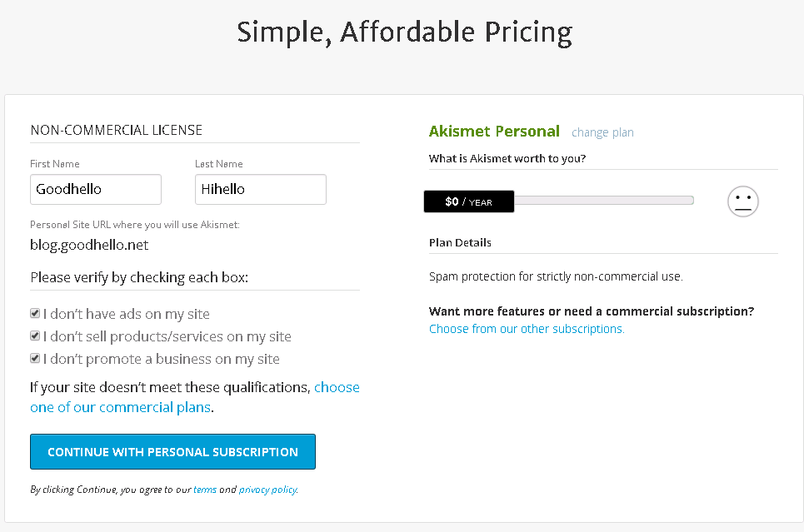Viewport: 804px width, 532px height.
Task: Click the Last Name input field
Action: 260,189
